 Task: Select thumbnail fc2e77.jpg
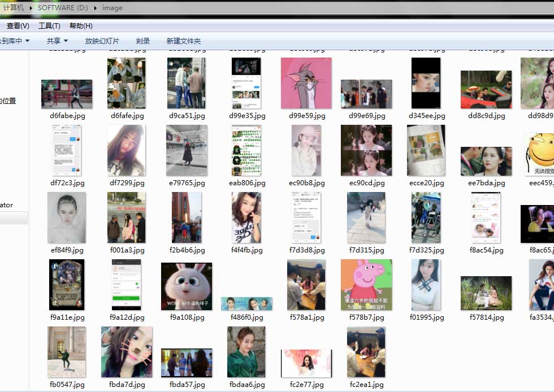pyautogui.click(x=306, y=363)
